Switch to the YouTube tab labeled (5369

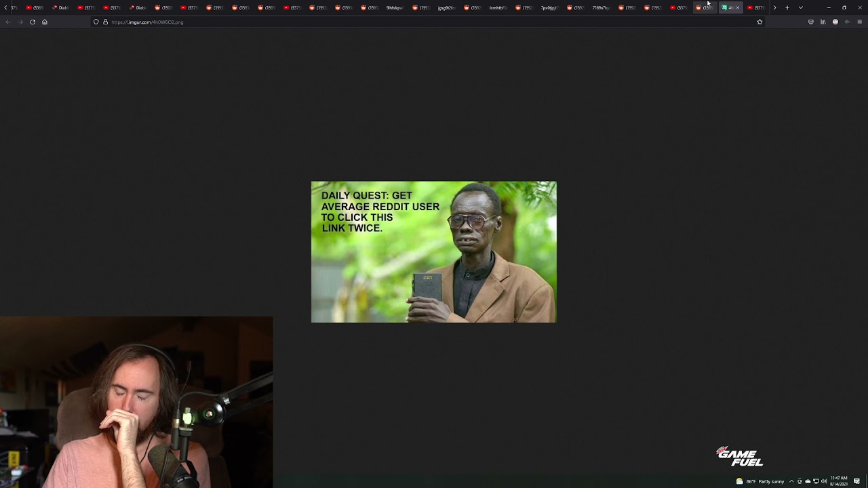34,7
